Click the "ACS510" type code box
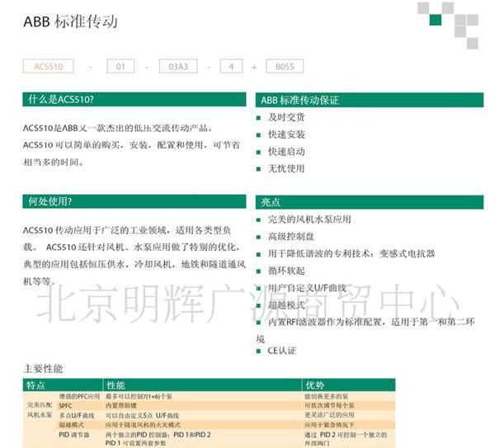Screen dimensions: 495x448 49,67
